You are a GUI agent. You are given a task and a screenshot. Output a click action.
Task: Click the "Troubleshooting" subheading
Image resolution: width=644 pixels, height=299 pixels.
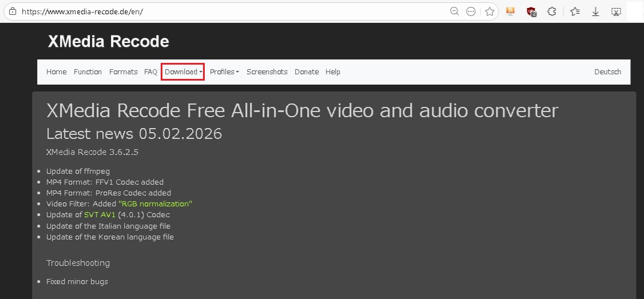[78, 263]
